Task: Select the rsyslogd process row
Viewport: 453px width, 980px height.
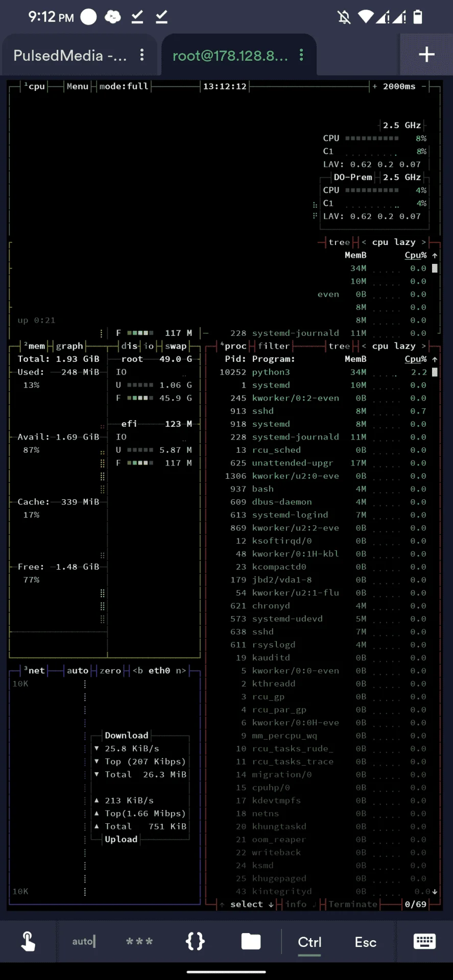Action: pos(323,645)
